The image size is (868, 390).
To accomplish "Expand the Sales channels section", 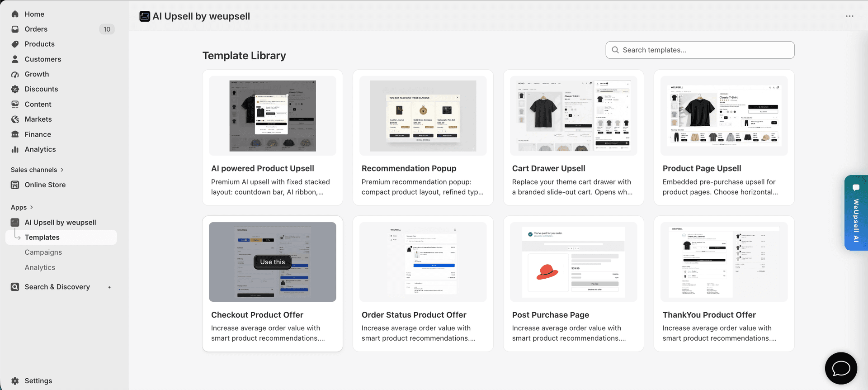I will [37, 170].
